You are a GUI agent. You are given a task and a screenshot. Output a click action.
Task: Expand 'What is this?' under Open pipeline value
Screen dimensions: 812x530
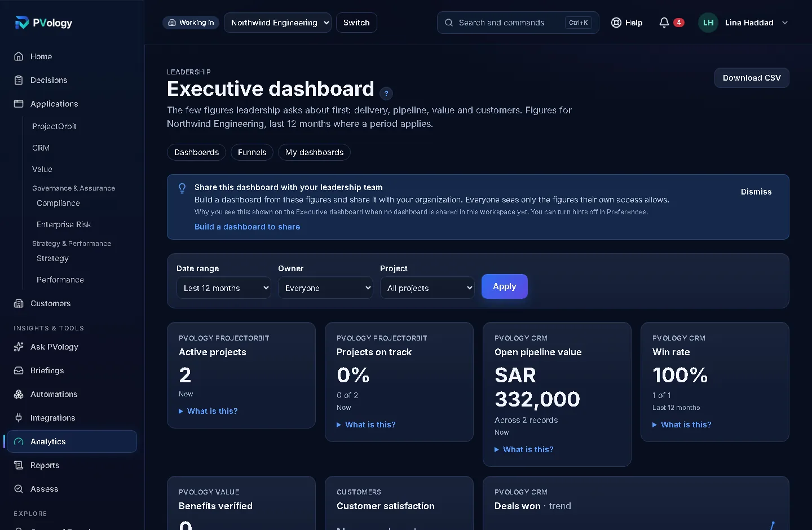click(x=524, y=449)
